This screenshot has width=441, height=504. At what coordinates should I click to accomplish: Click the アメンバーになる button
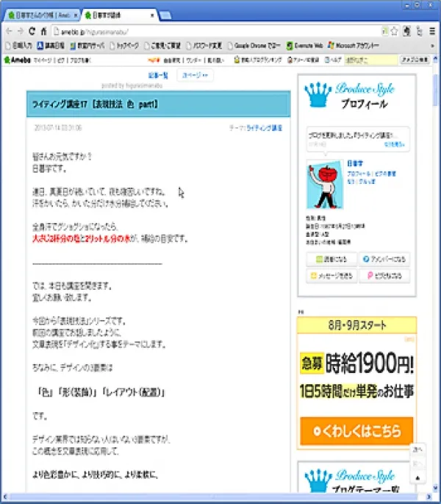[x=384, y=259]
